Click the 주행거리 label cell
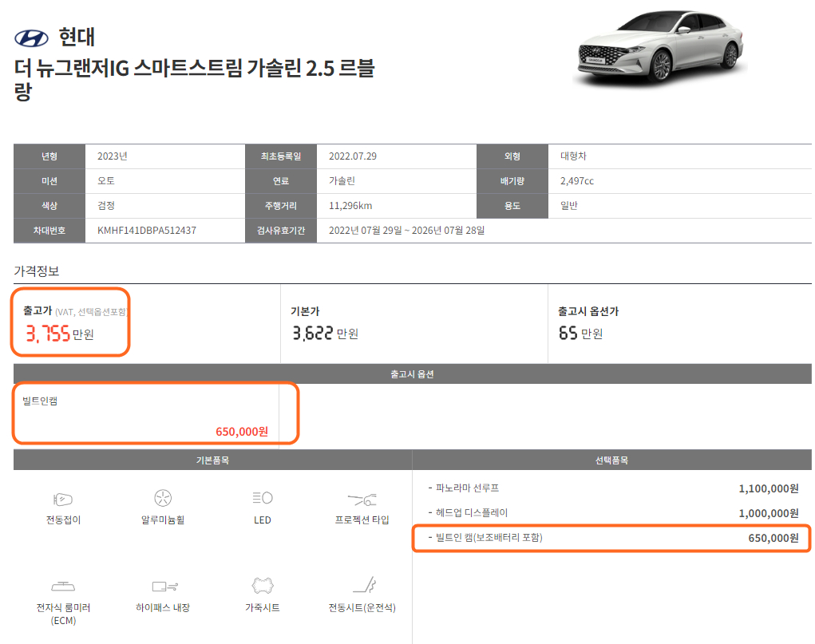Screen dimensions: 815x644 coord(281,206)
